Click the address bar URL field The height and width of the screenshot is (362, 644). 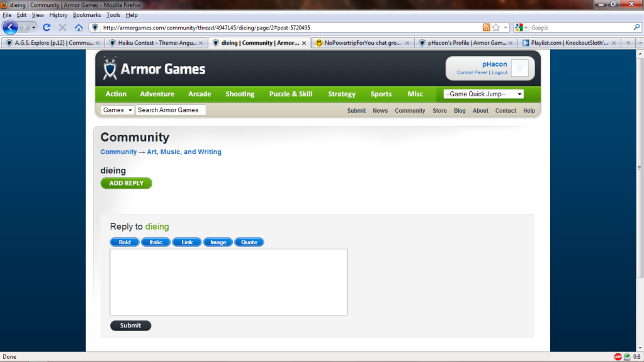coord(291,28)
